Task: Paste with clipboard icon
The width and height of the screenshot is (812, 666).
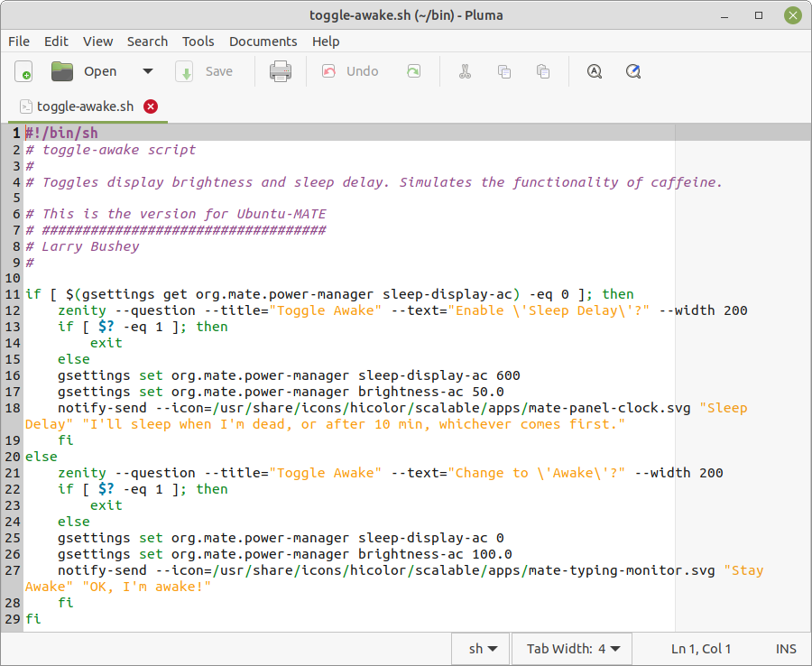Action: click(x=543, y=71)
